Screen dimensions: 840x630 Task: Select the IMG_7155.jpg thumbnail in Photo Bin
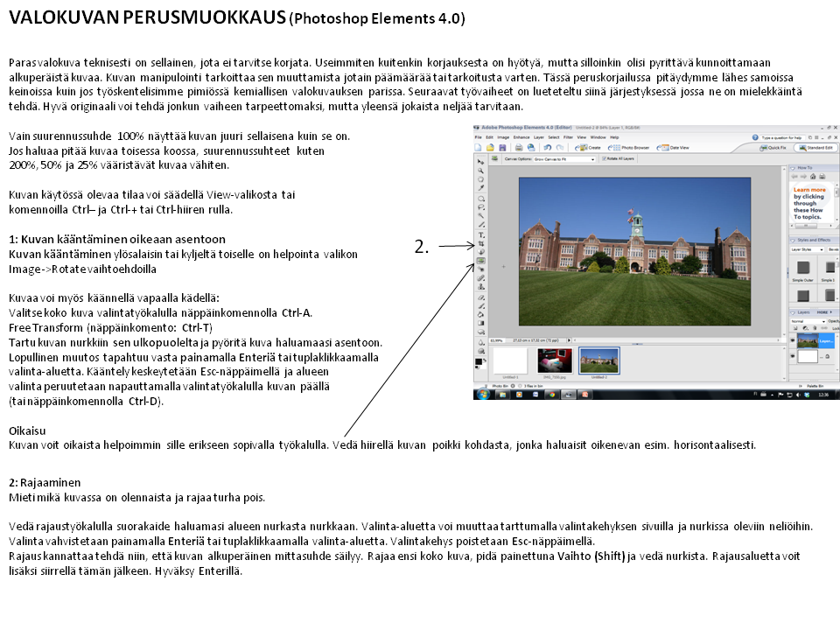coord(555,361)
